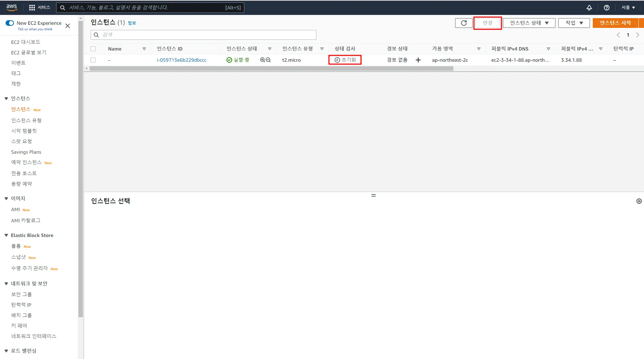Open Security Groups in the sidebar
The image size is (644, 359).
click(22, 294)
